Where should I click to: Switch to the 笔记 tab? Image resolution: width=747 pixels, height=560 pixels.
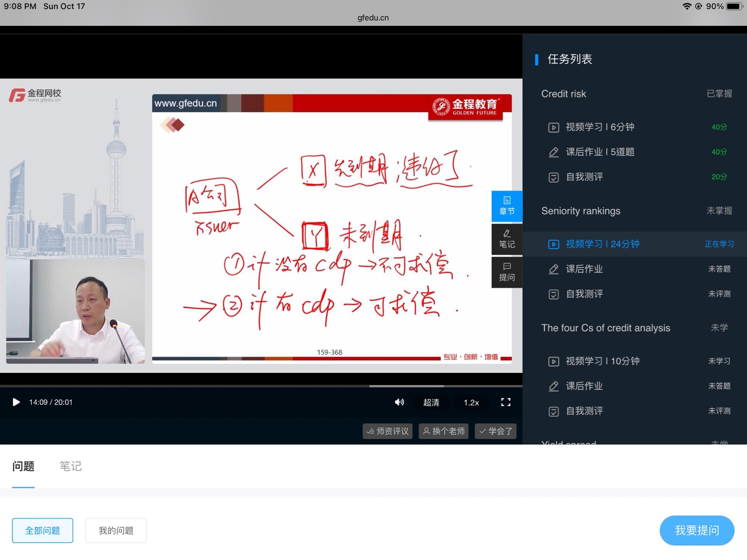pyautogui.click(x=71, y=466)
